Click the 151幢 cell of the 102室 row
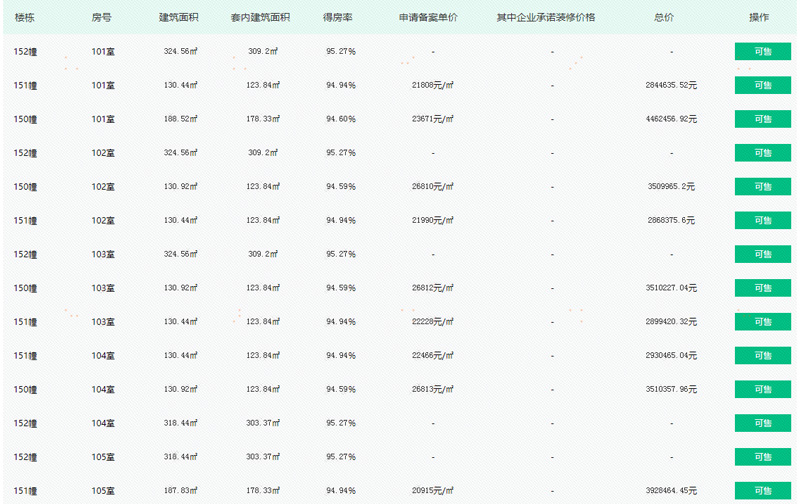800x504 pixels. (x=26, y=220)
